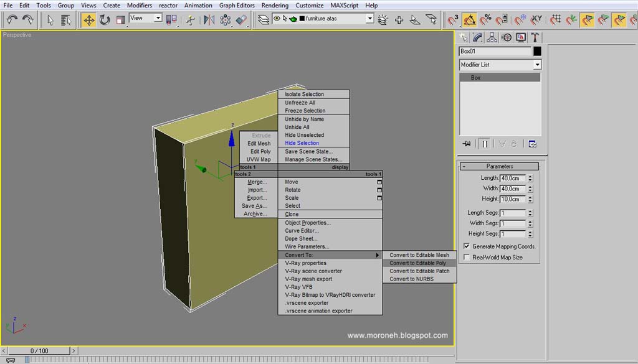638x364 pixels.
Task: Open Move settings box in quad menu
Action: tap(379, 182)
